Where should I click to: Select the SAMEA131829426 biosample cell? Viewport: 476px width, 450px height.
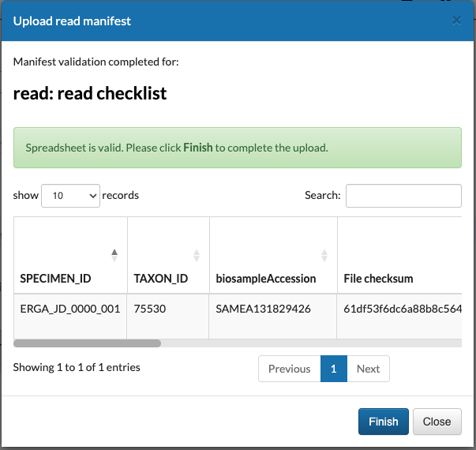[x=273, y=316]
